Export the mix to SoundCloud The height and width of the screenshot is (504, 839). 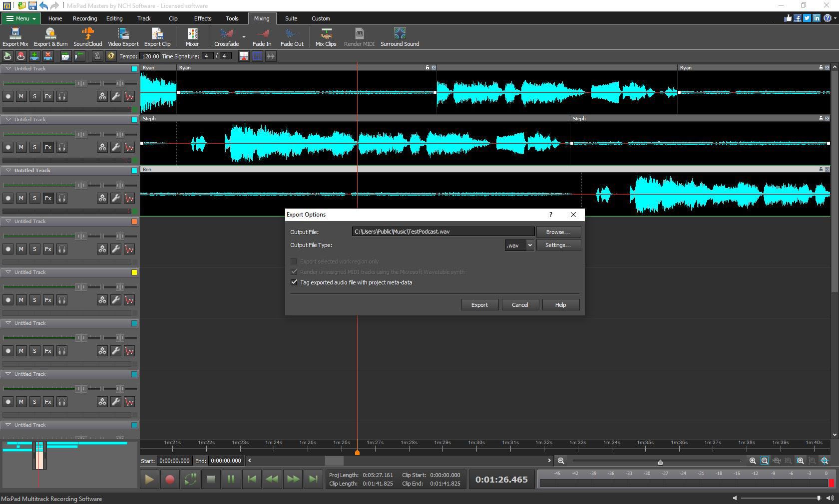tap(87, 36)
